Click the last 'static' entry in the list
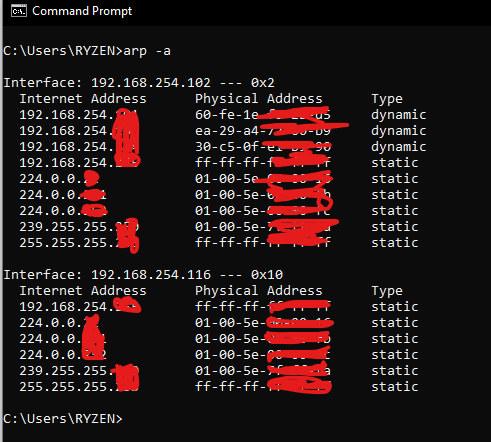Screen dimensions: 491x442 click(395, 387)
